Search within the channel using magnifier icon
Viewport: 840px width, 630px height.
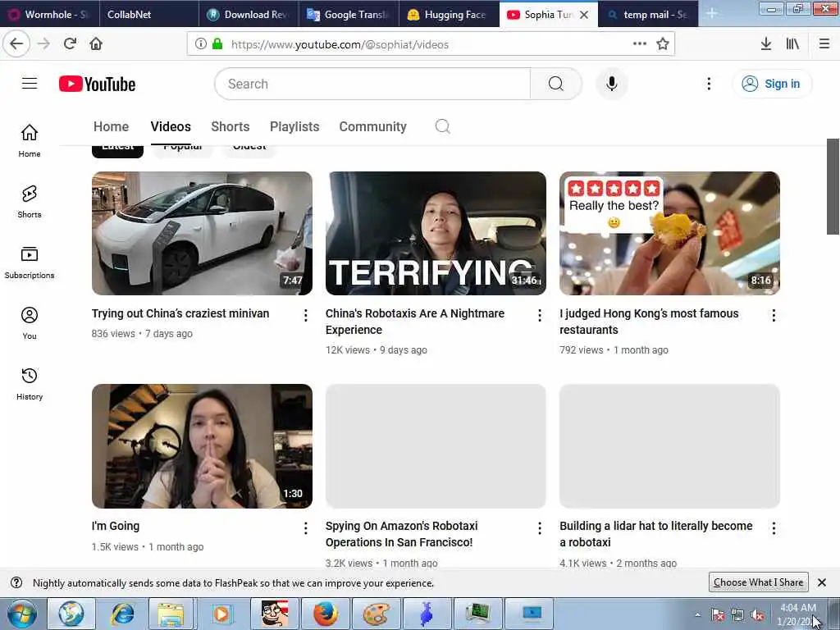click(x=442, y=126)
